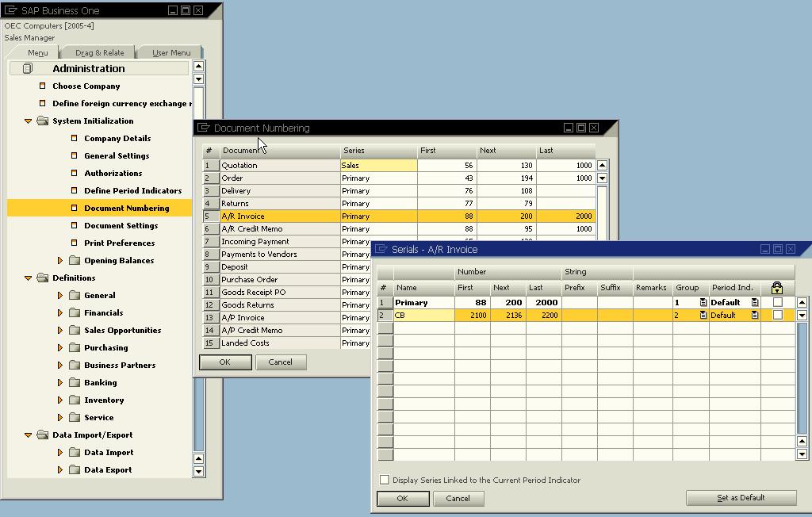The height and width of the screenshot is (517, 812).
Task: Click the Choose Company bullet icon
Action: tap(43, 86)
